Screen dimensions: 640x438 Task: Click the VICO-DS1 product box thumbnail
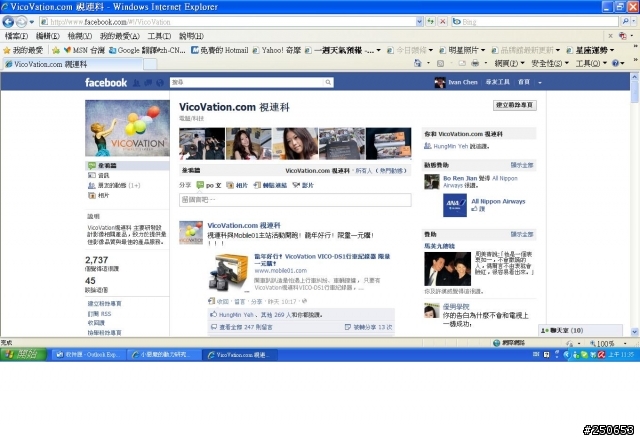(x=228, y=272)
